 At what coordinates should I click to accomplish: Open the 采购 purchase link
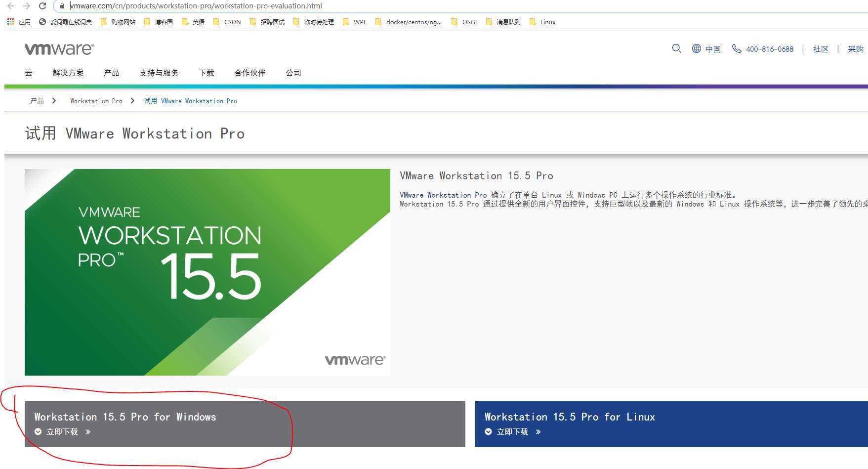(856, 49)
